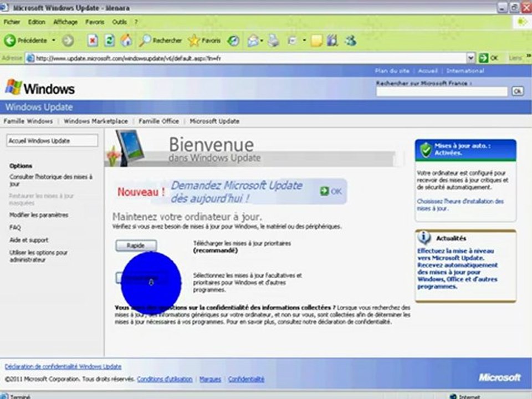Open dropdown arrow next to Précédente
The image size is (532, 399).
click(x=54, y=40)
